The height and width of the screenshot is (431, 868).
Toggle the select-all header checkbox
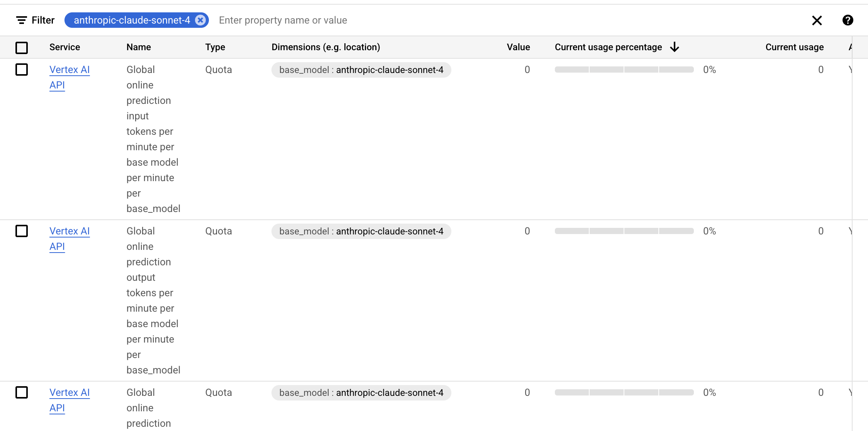point(22,48)
